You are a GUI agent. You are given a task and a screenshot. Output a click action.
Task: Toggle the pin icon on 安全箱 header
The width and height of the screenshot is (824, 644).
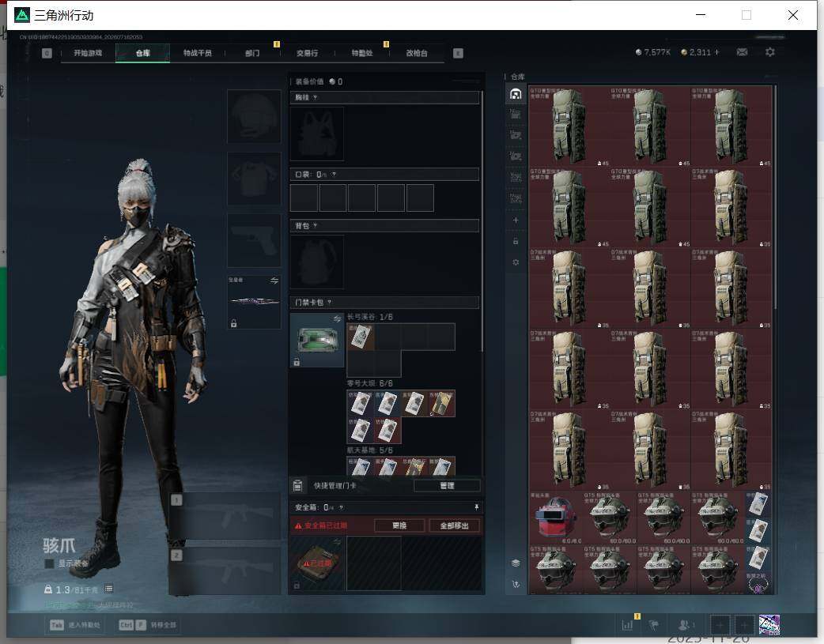click(x=476, y=507)
